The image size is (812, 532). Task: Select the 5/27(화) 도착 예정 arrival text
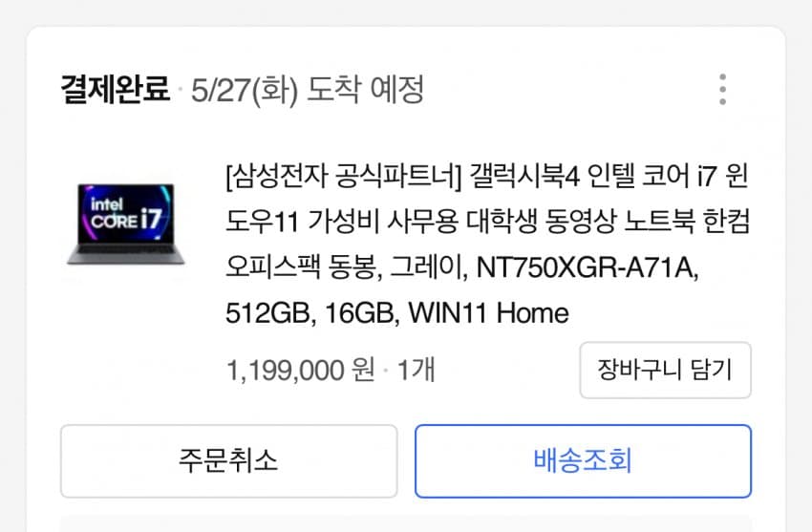pos(308,90)
